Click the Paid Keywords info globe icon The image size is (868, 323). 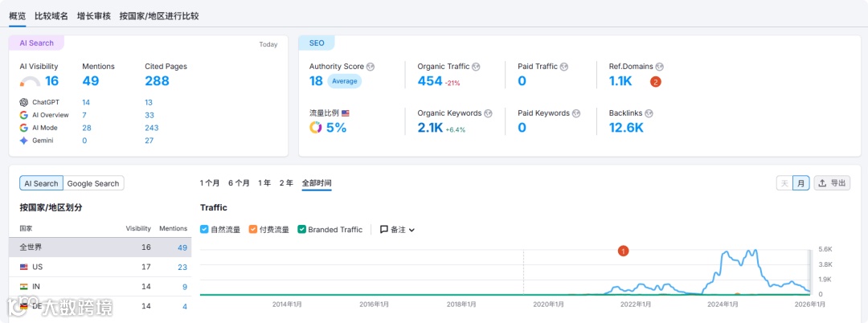(x=576, y=112)
